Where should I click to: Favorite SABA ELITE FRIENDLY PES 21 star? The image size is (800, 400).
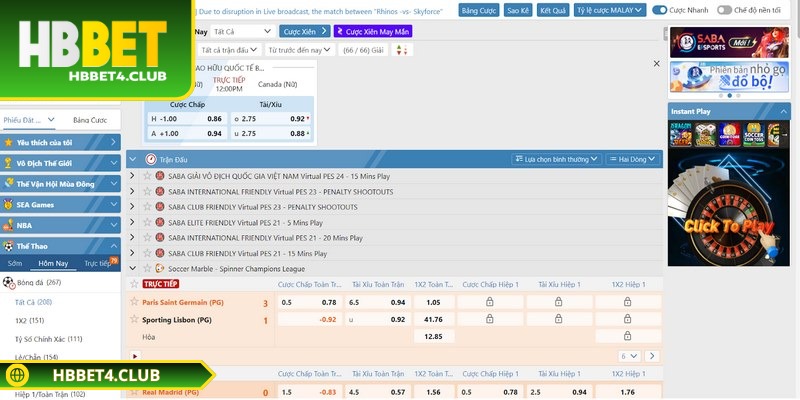[147, 222]
